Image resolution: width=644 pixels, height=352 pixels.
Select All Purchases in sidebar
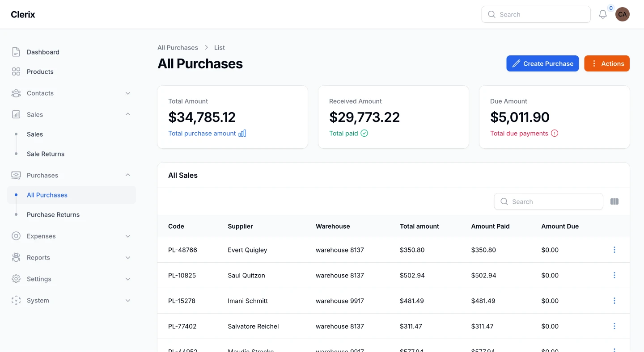(x=72, y=195)
